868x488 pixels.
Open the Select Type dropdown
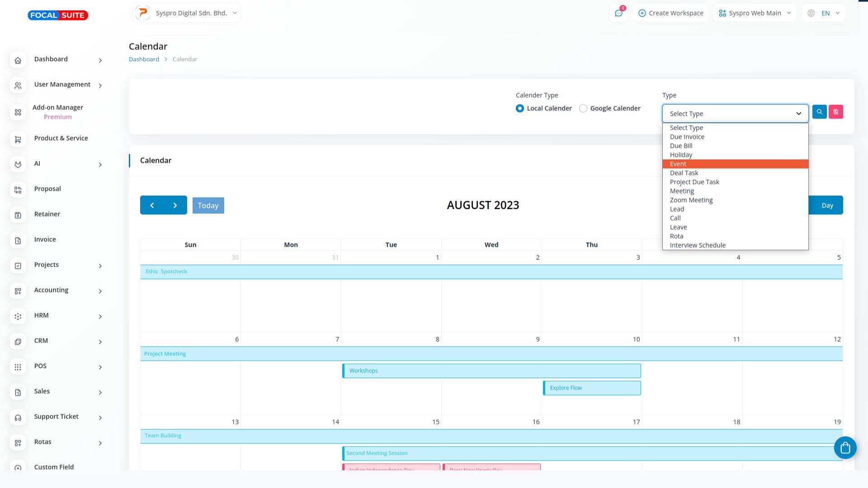735,113
